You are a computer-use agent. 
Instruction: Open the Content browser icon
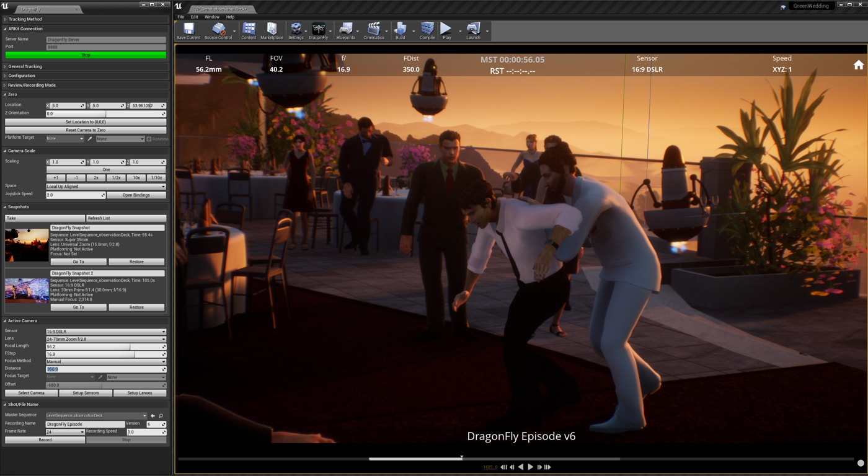(x=249, y=31)
